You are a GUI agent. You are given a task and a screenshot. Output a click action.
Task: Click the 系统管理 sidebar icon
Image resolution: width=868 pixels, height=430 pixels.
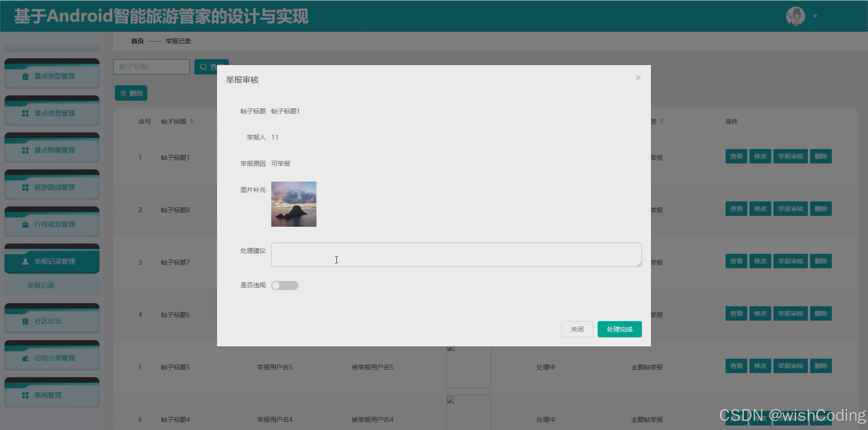pyautogui.click(x=25, y=394)
